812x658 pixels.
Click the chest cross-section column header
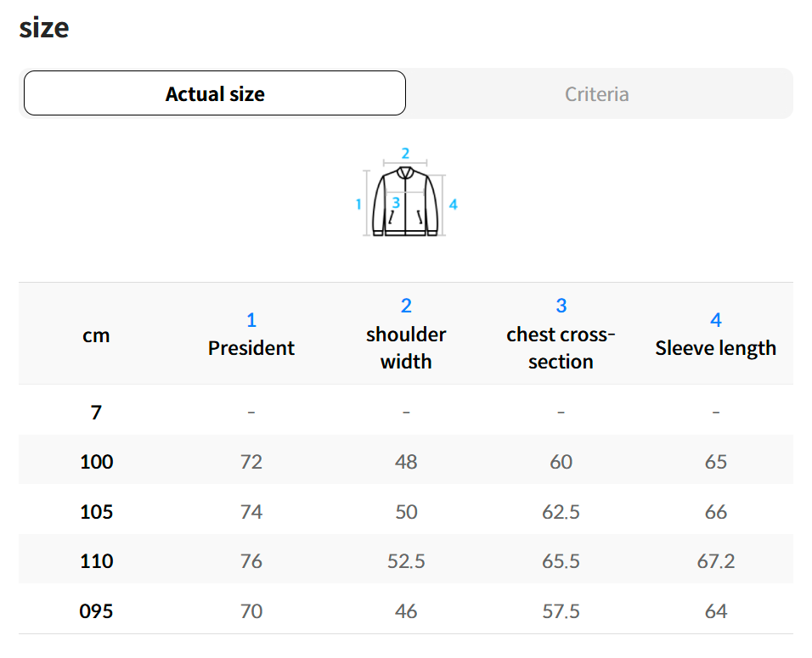(x=561, y=335)
